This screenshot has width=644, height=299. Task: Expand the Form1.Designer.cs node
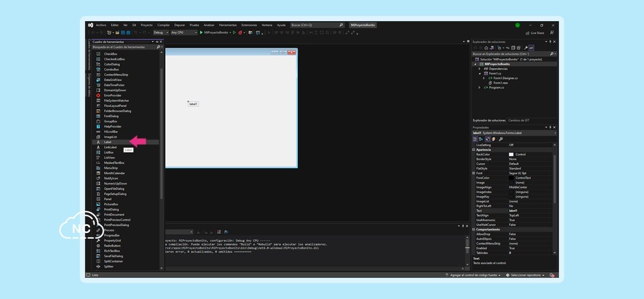point(484,78)
